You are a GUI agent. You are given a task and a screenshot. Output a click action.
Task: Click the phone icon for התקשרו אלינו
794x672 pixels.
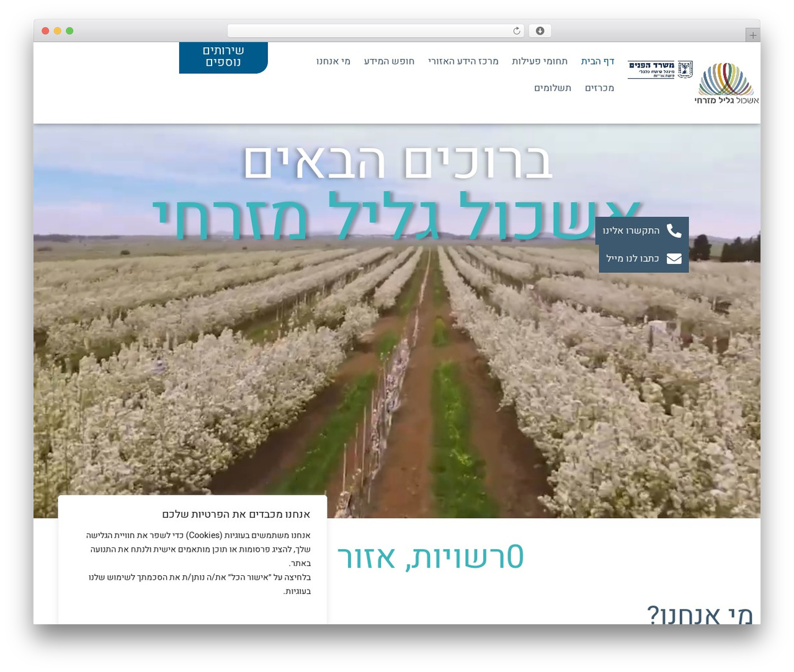674,231
